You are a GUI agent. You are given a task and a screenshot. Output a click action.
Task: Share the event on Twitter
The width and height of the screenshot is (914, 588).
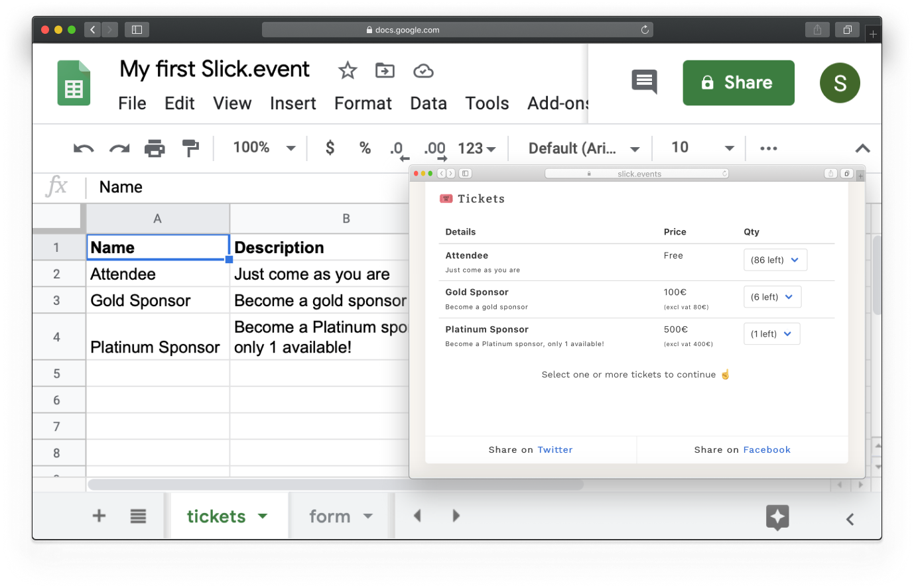coord(555,449)
